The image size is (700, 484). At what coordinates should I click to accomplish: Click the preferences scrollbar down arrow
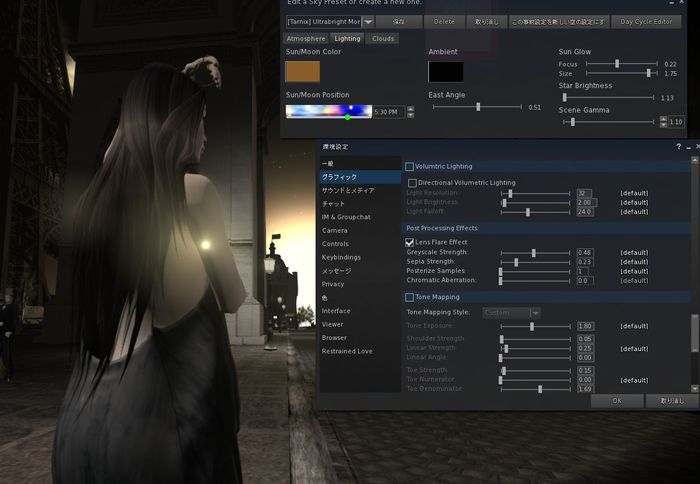[x=695, y=389]
